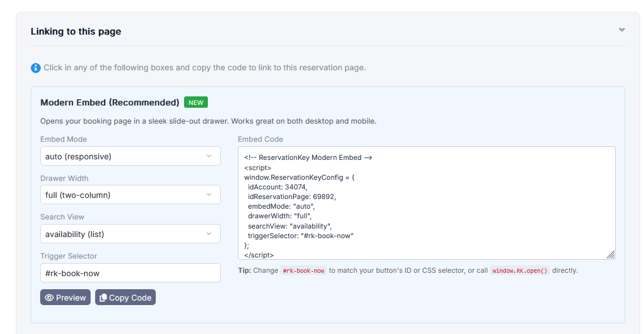The height and width of the screenshot is (334, 644).
Task: Open the Drawer Width dropdown
Action: (130, 195)
